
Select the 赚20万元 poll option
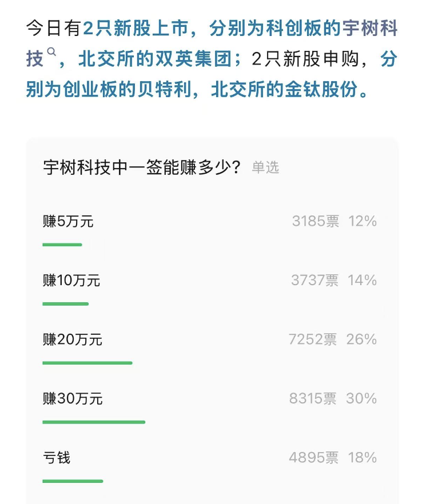210,349
